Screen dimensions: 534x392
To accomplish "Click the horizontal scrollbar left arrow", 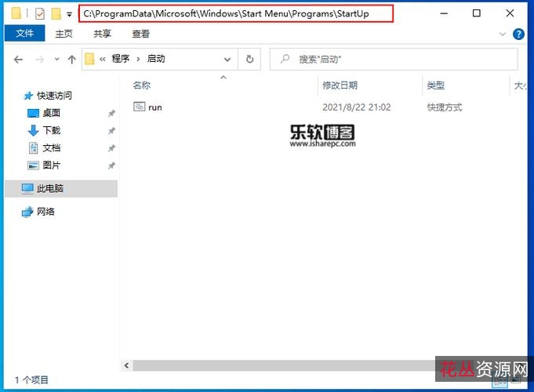I will 127,365.
